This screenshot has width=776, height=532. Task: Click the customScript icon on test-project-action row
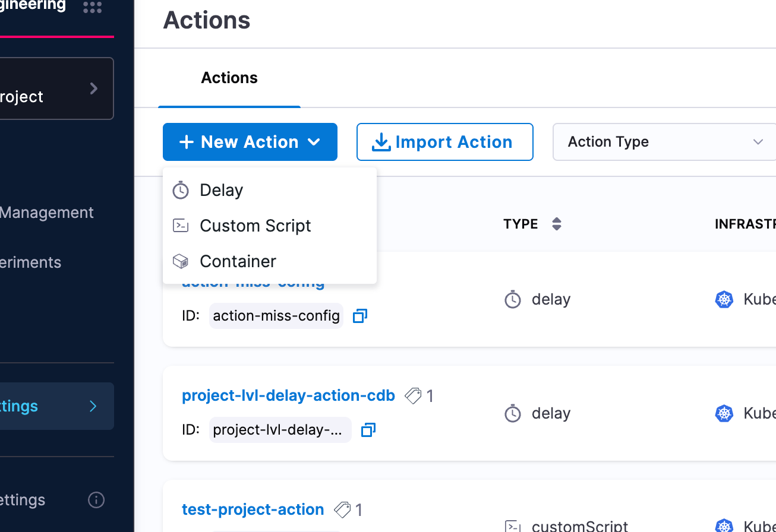[513, 526]
